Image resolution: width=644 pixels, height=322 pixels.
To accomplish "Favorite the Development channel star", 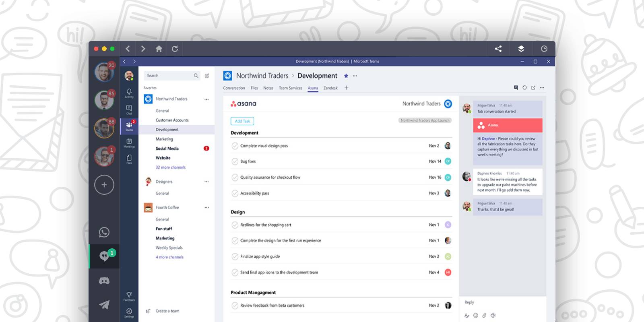I will click(x=346, y=76).
